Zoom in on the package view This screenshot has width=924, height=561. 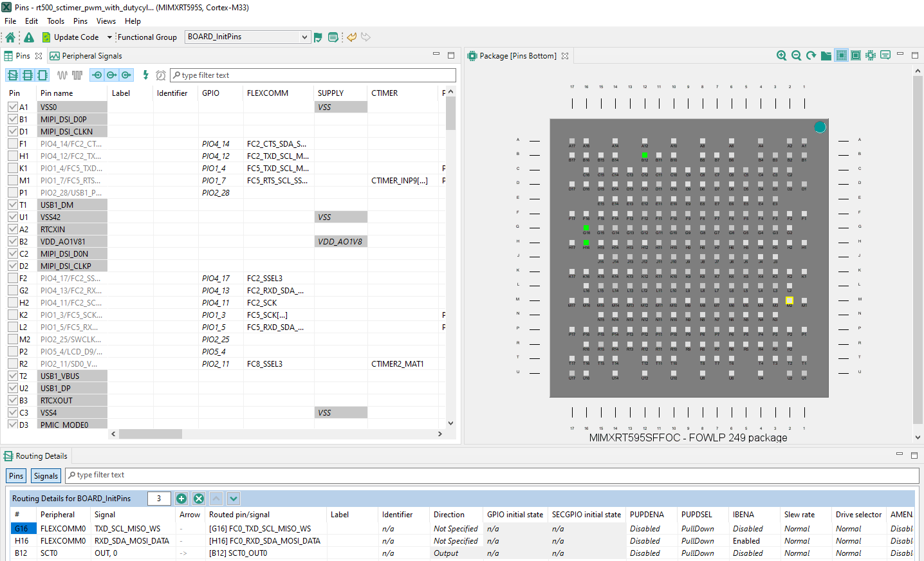coord(781,56)
